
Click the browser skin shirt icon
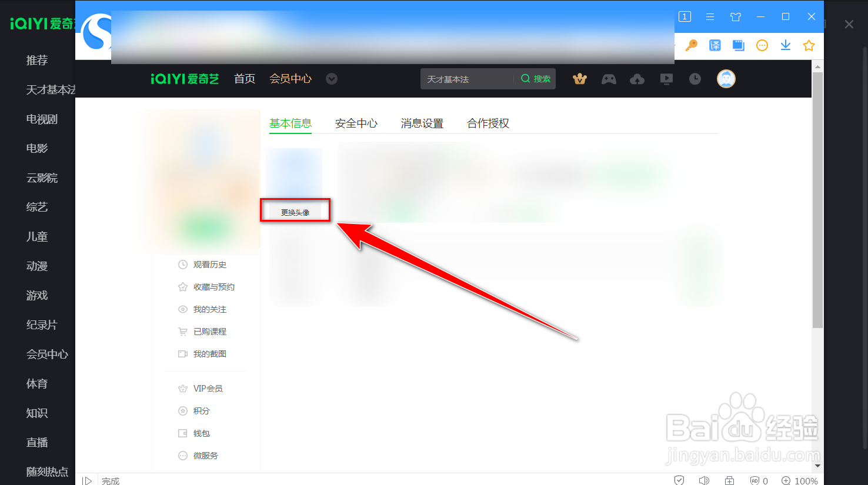coord(736,17)
